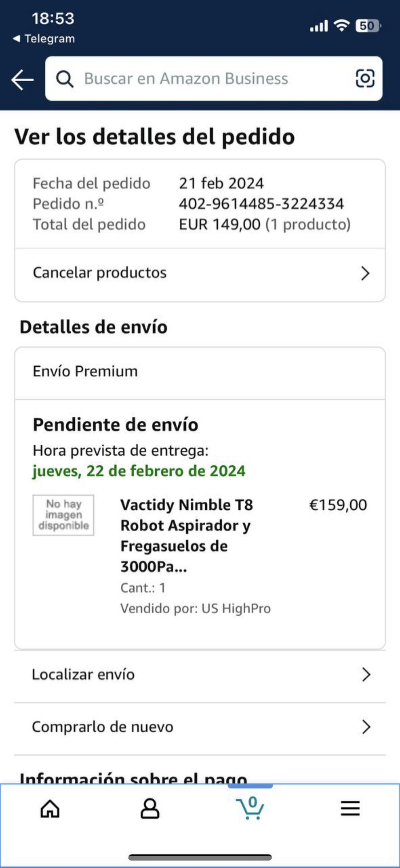Open the account profile icon
This screenshot has width=400, height=868.
(x=150, y=809)
